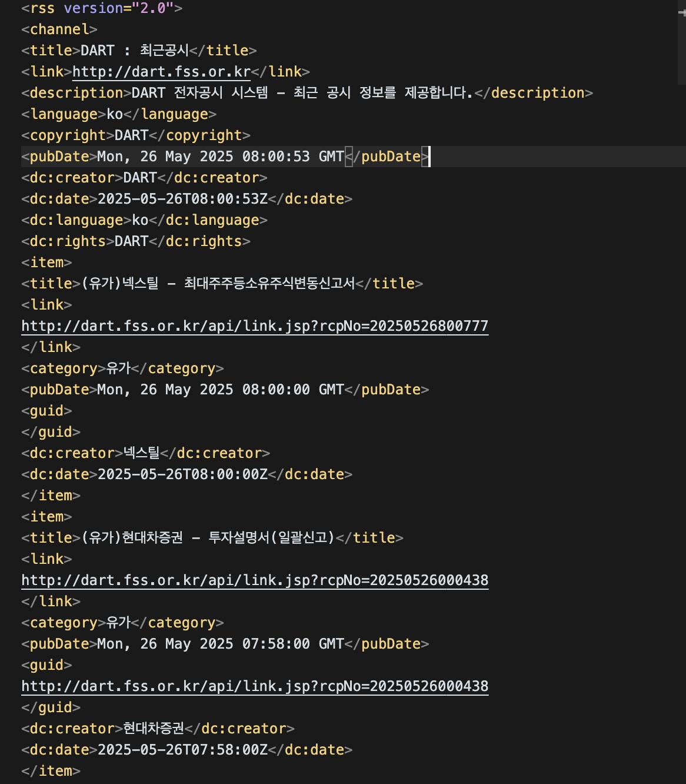This screenshot has height=784, width=686.
Task: Click the dc:language line
Action: tap(144, 220)
